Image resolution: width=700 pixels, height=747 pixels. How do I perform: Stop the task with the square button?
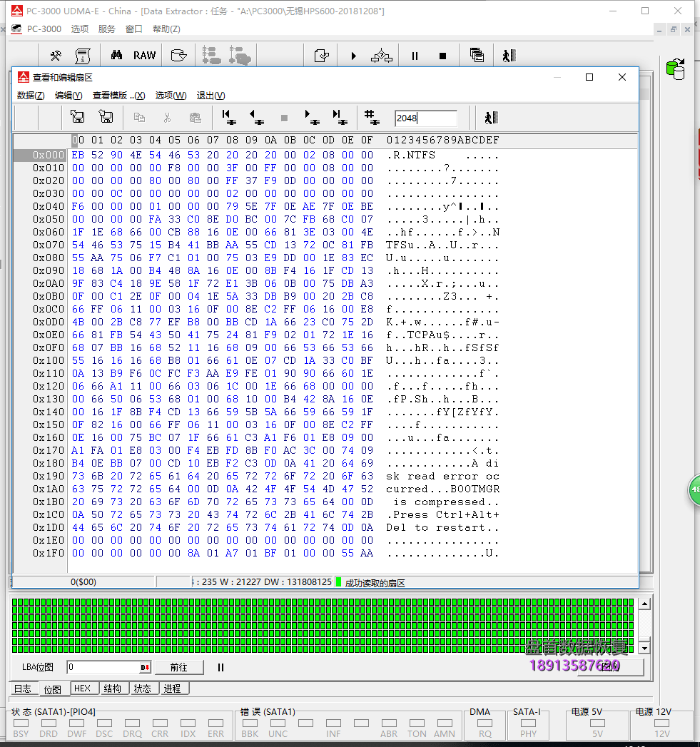click(442, 56)
